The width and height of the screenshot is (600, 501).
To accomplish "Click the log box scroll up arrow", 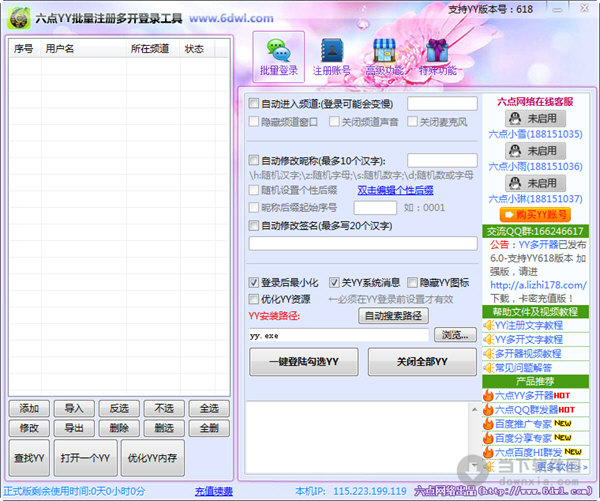I will tap(474, 410).
